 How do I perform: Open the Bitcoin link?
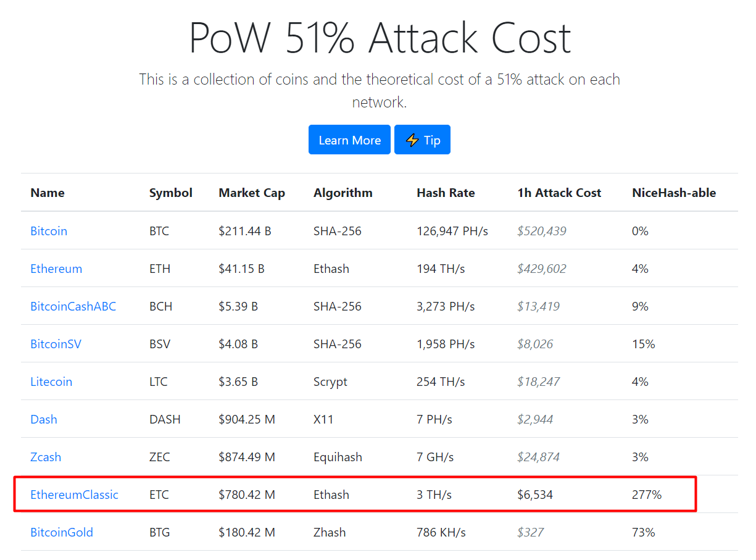[49, 231]
